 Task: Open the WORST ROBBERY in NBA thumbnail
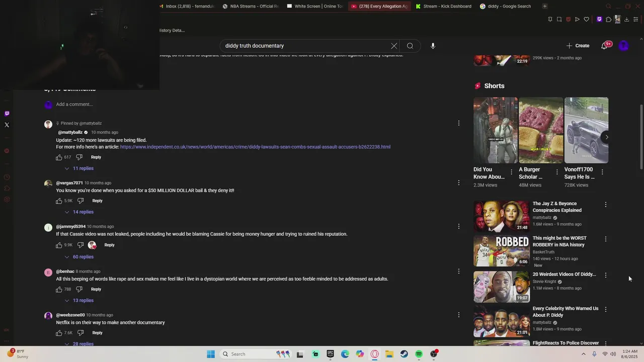click(502, 251)
